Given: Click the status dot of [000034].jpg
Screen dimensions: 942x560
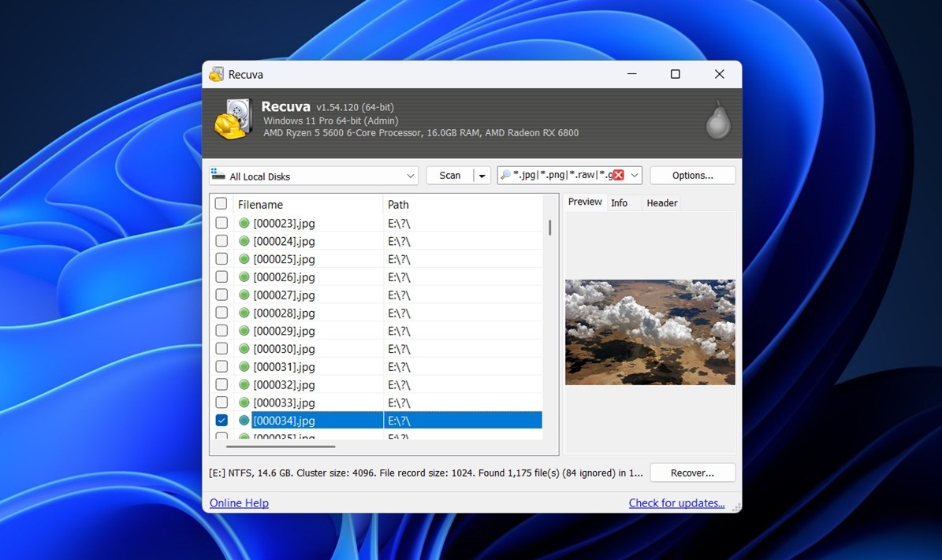Looking at the screenshot, I should pos(244,421).
